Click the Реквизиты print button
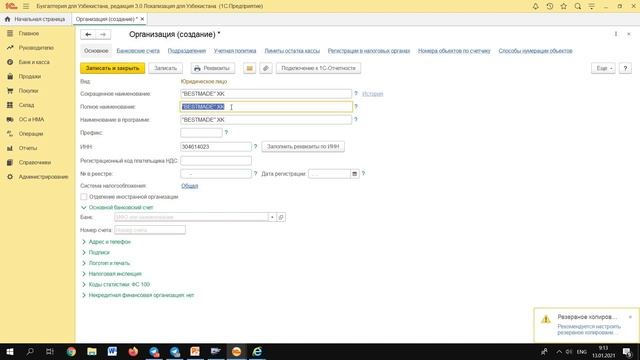Image resolution: width=640 pixels, height=360 pixels. pyautogui.click(x=212, y=68)
